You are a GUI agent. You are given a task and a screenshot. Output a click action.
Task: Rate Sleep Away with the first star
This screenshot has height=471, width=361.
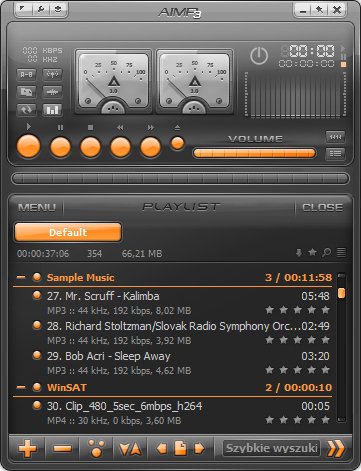[269, 370]
